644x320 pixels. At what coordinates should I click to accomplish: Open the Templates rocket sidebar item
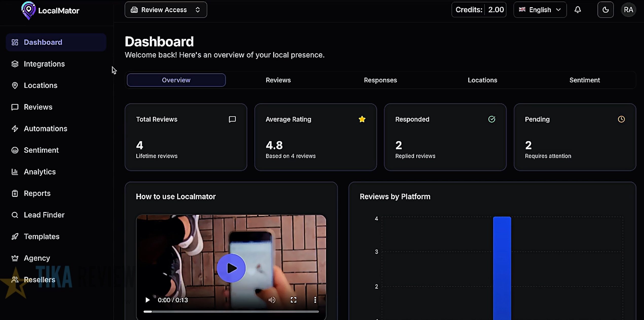[41, 236]
